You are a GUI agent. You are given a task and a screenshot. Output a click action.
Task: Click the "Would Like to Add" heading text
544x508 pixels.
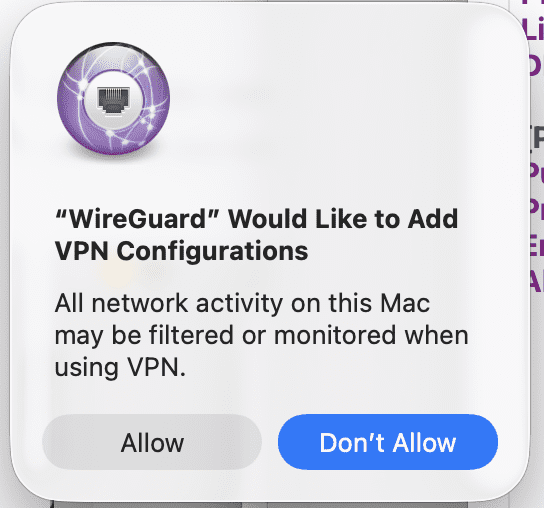pos(343,219)
